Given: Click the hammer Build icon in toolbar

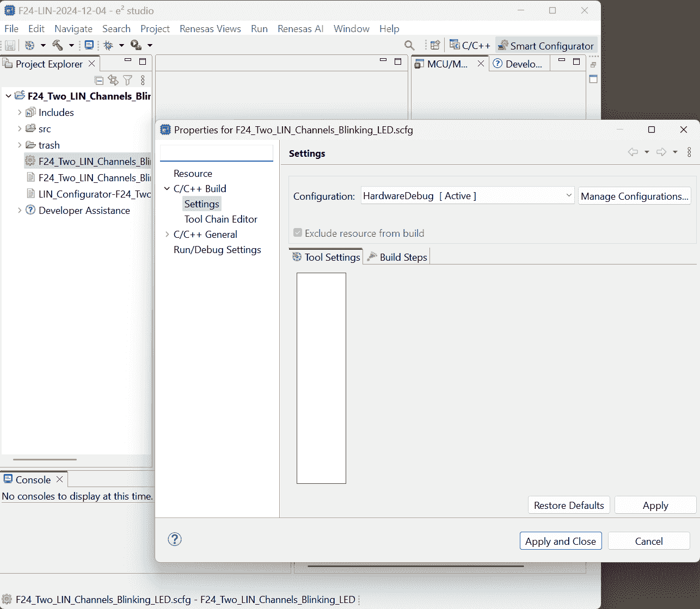Looking at the screenshot, I should 58,45.
